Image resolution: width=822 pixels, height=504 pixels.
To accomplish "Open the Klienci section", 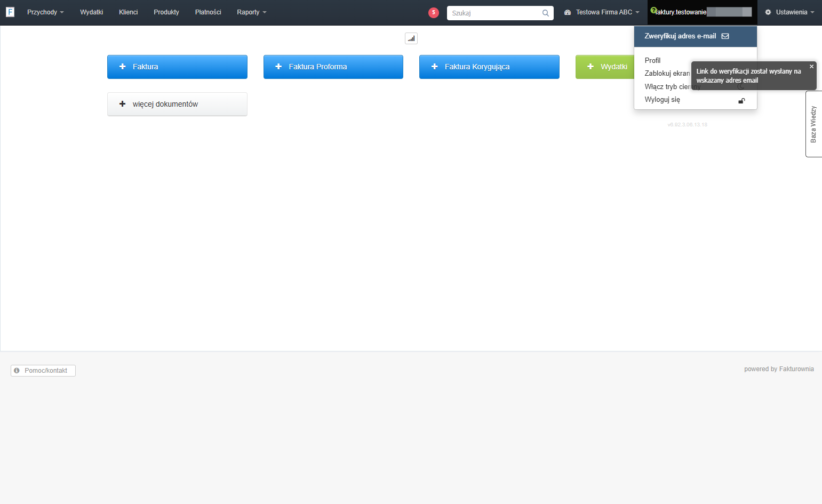I will click(128, 12).
